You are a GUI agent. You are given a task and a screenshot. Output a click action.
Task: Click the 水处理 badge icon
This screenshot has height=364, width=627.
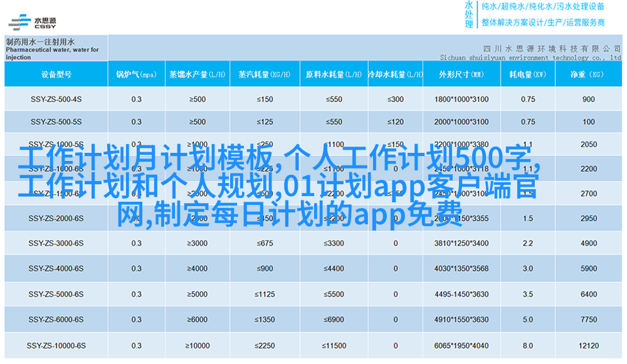468,14
